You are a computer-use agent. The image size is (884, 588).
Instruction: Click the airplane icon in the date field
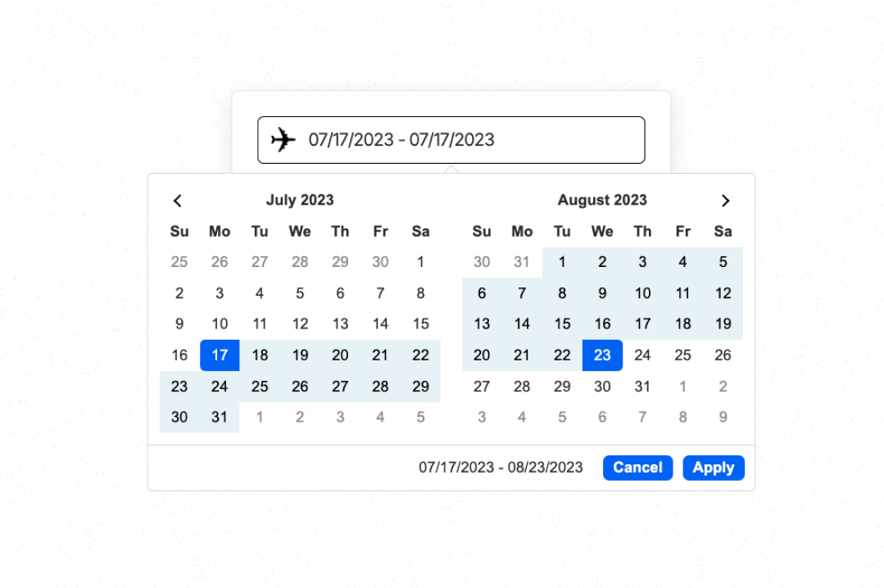(282, 139)
